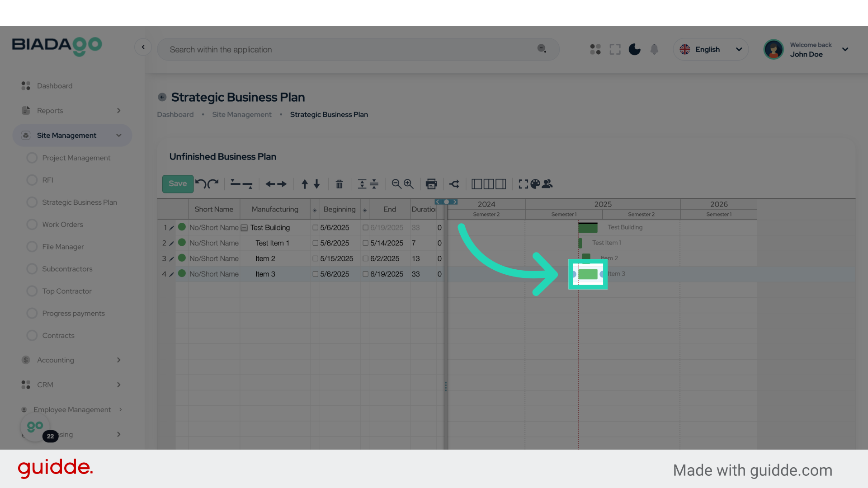Switch to dark mode moon icon

tap(634, 49)
